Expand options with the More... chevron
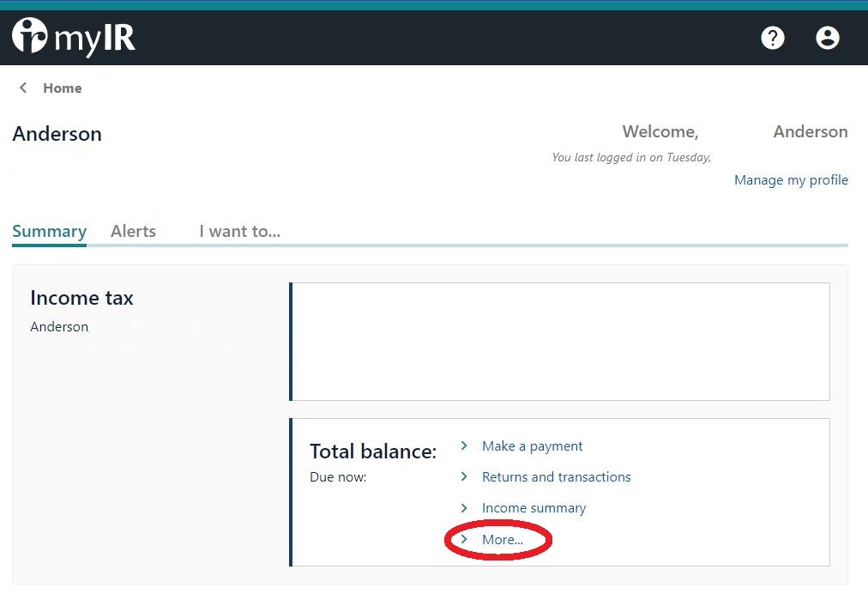The height and width of the screenshot is (594, 868). [464, 539]
